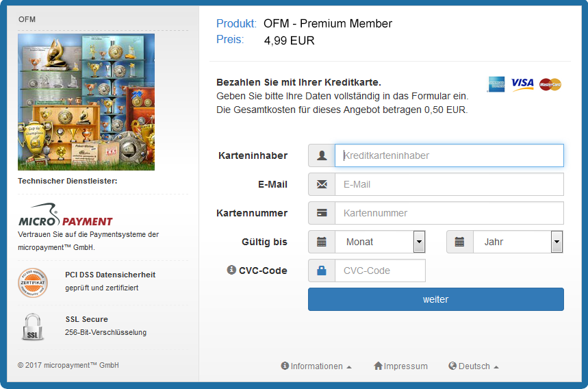The width and height of the screenshot is (588, 389).
Task: Click the 'OFM' title in sidebar
Action: [27, 19]
